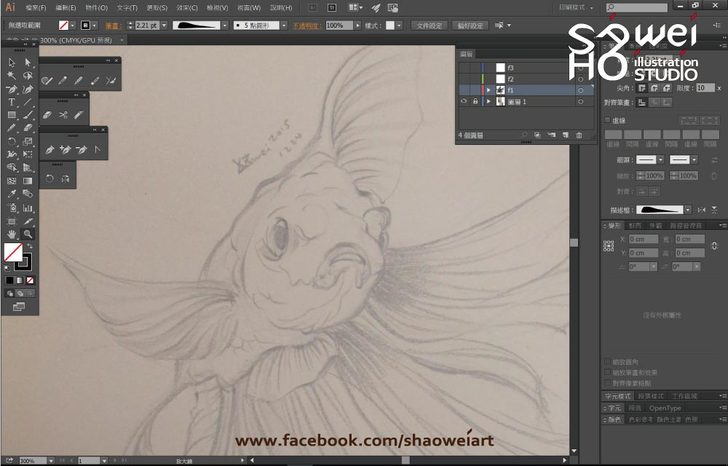Select the Magic Wand tool
The width and height of the screenshot is (728, 466).
tap(12, 75)
